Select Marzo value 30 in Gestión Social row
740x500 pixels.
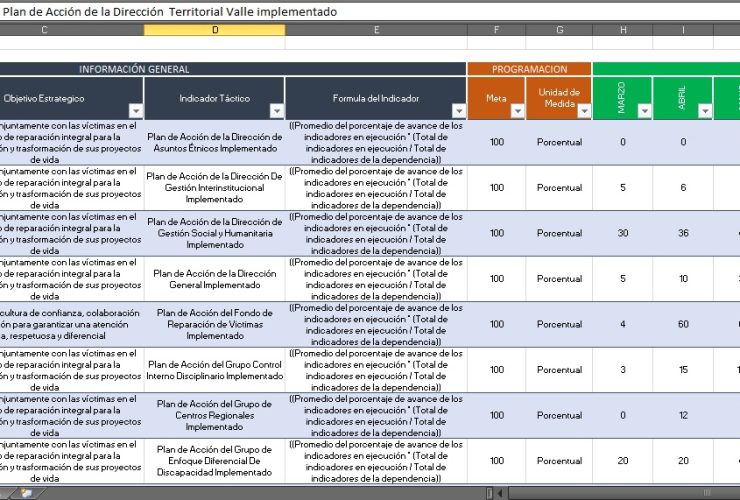click(623, 233)
